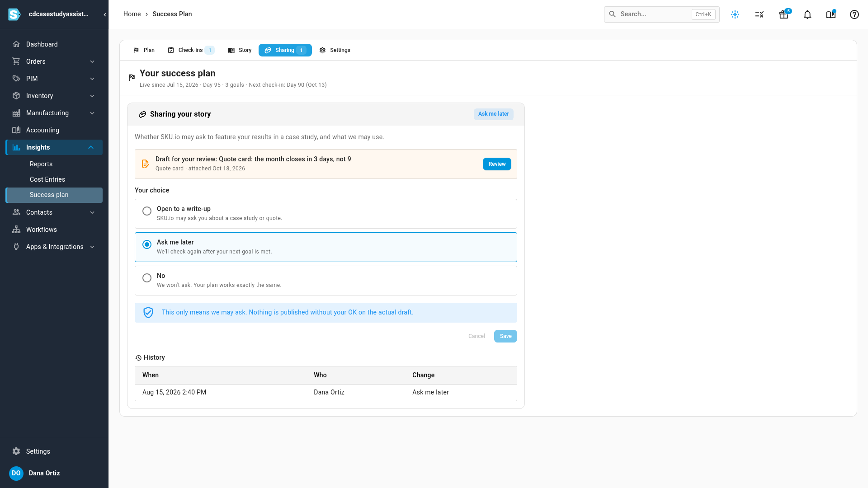Screen dimensions: 868x488
Task: Open the documentation book icon in header
Action: pos(831,14)
